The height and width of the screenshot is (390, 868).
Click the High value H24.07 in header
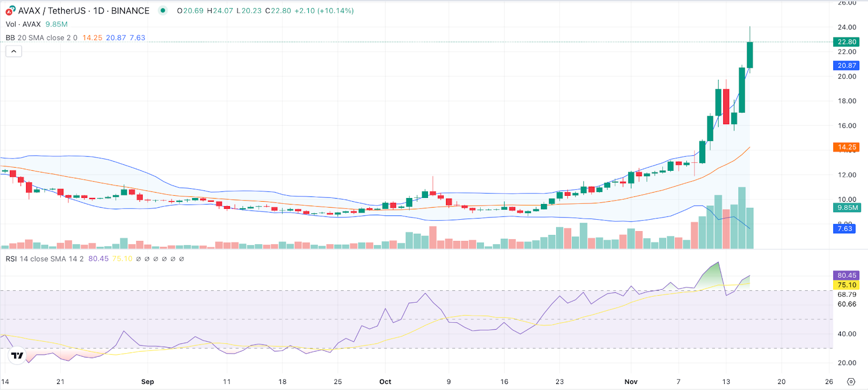[220, 11]
